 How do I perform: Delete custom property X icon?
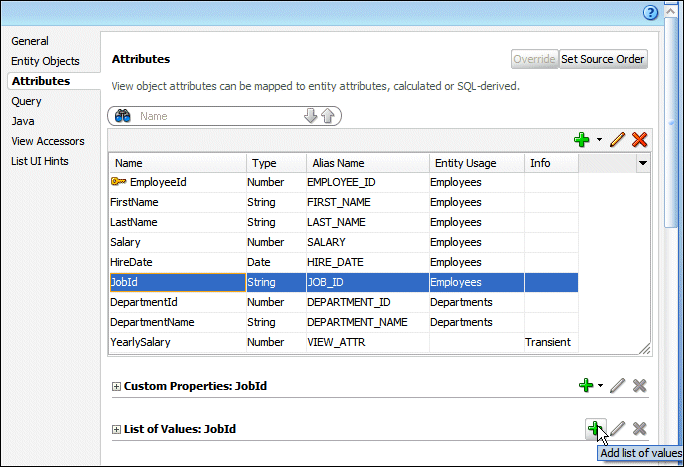[640, 385]
